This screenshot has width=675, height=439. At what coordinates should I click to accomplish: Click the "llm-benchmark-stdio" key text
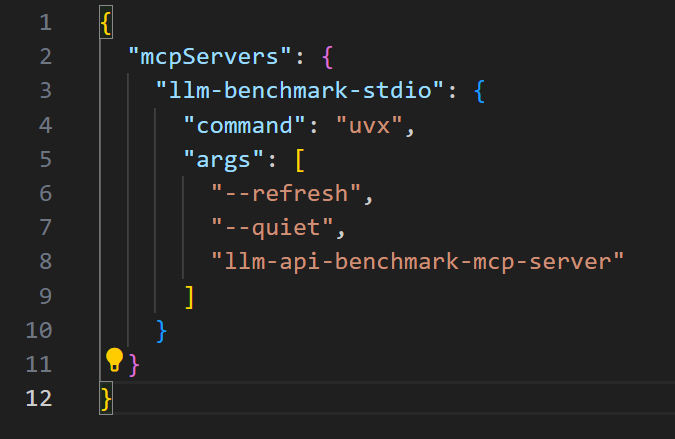point(300,91)
